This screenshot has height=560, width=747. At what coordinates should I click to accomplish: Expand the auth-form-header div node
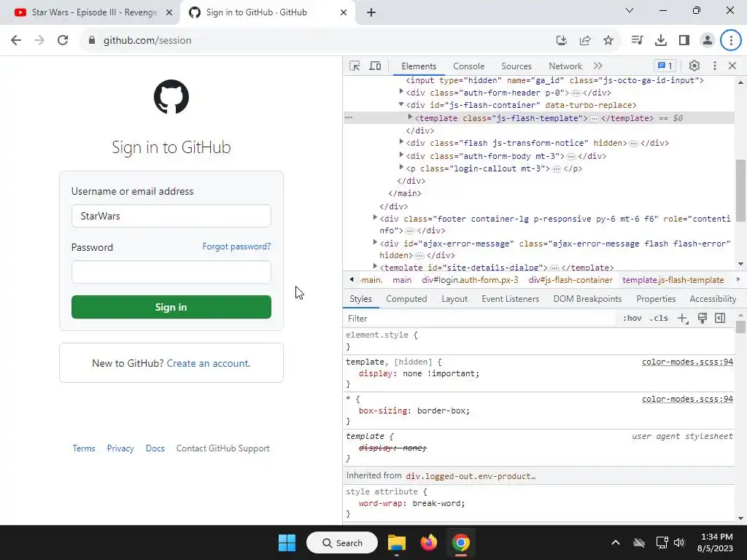point(401,91)
